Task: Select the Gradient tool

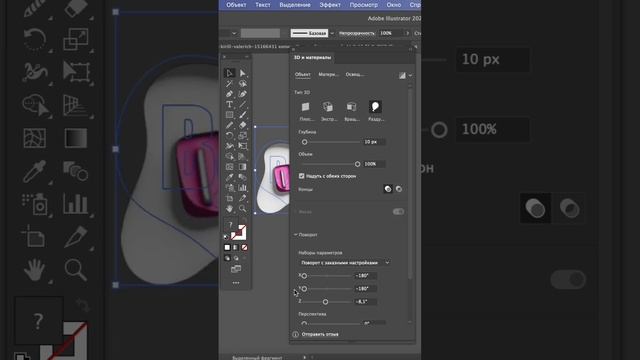Action: point(242,167)
